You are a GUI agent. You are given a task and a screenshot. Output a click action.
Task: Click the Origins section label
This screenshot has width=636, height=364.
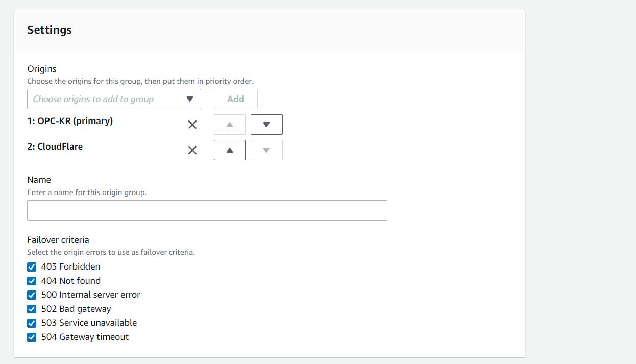[x=42, y=69]
